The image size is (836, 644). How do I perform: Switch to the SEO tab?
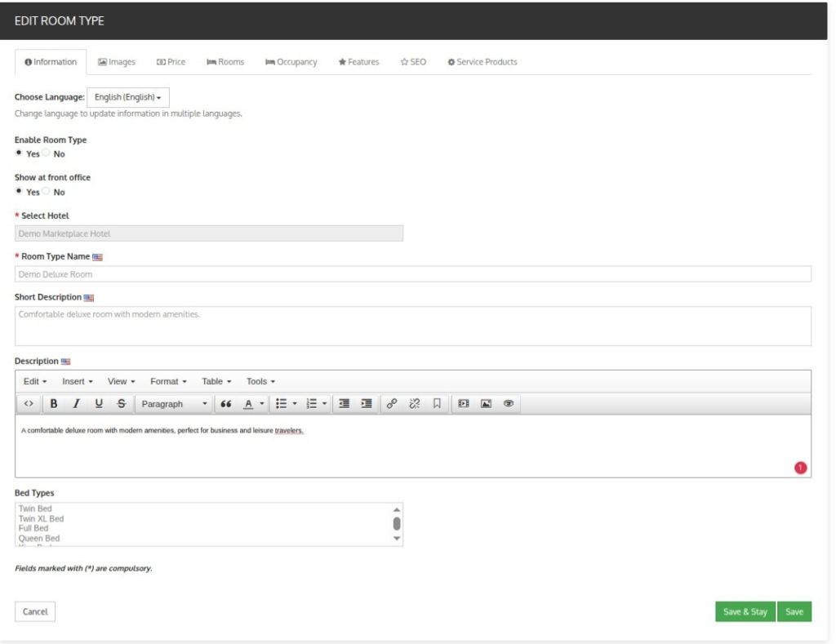click(x=413, y=62)
